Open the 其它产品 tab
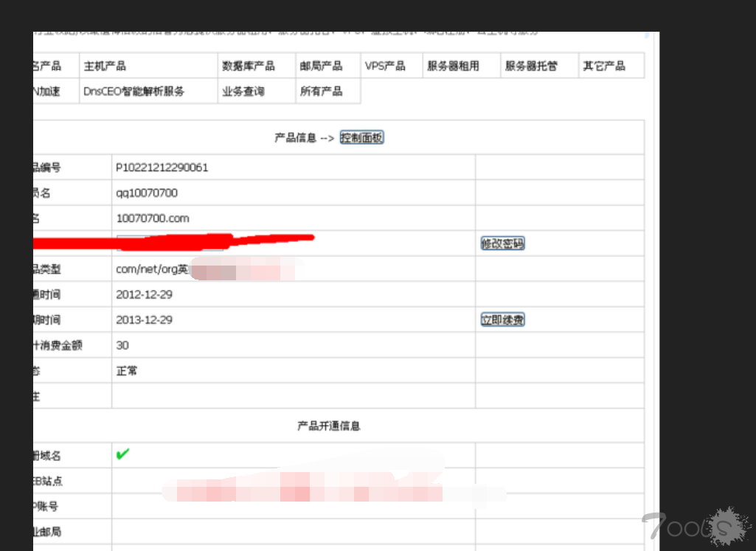 click(604, 66)
